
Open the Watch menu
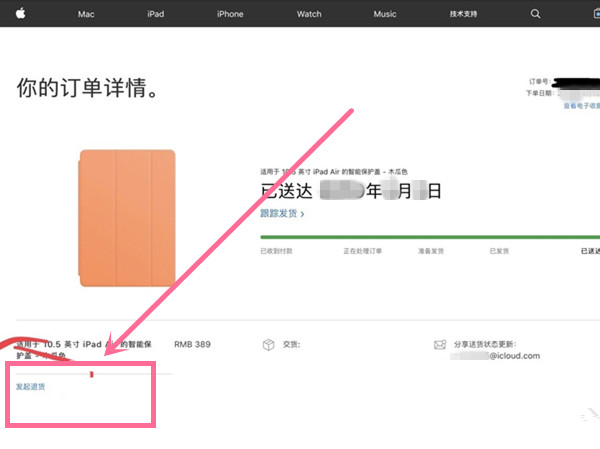(x=309, y=14)
